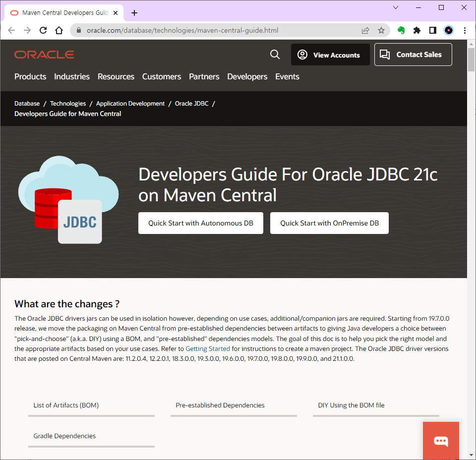Click the scrollbar down arrow
The height and width of the screenshot is (460, 476).
471,455
